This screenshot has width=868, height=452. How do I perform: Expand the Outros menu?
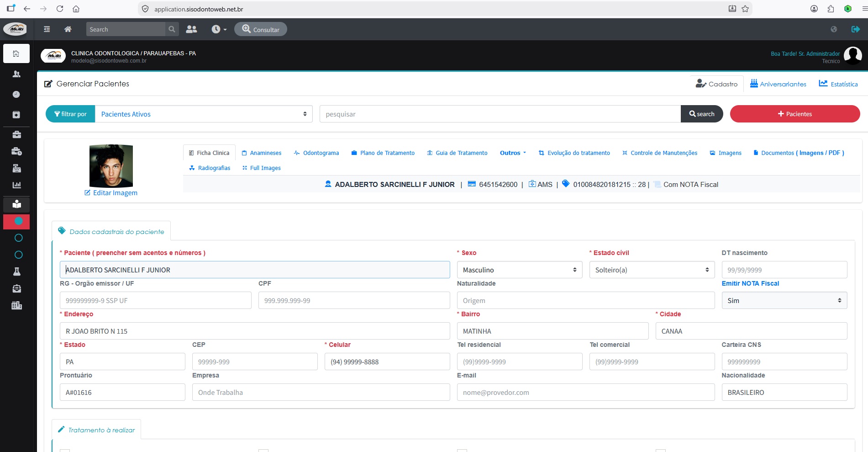[x=513, y=153]
